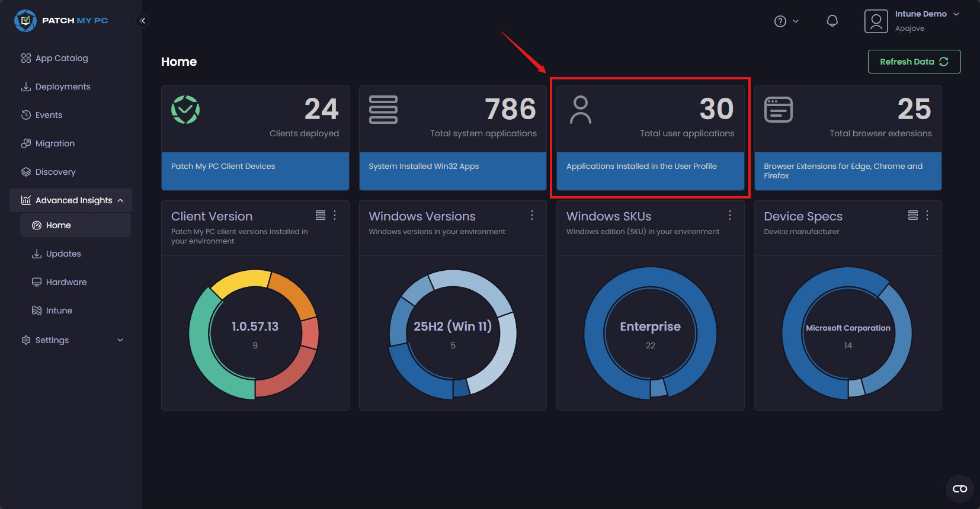This screenshot has width=980, height=509.
Task: Open Device Specs card kebab menu
Action: pyautogui.click(x=927, y=215)
